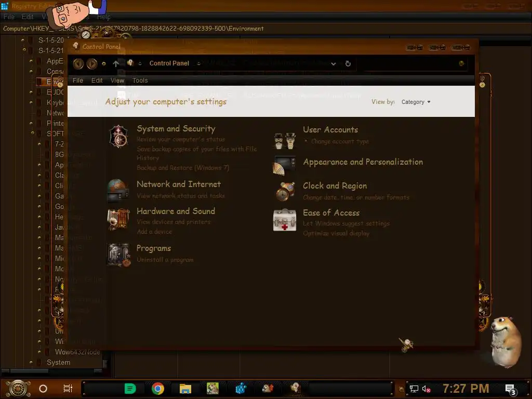Expand System key in Registry tree
Viewport: 532px width, 399px height.
click(31, 362)
